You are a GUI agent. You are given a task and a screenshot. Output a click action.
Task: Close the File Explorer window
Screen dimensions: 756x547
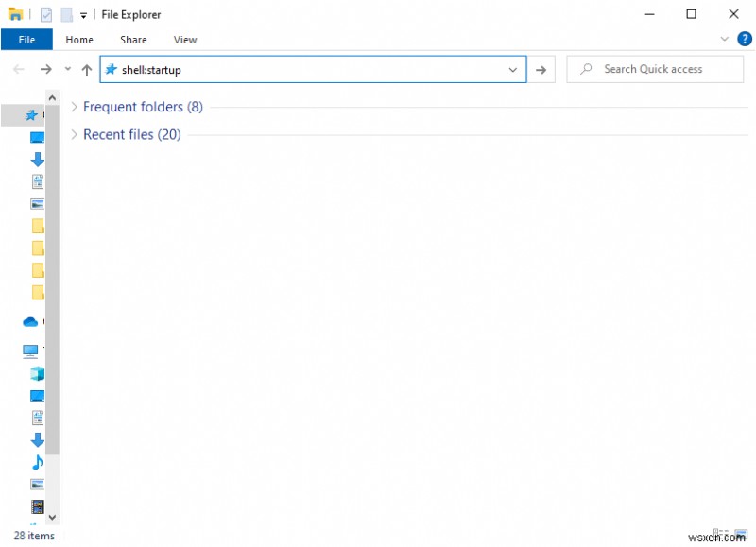click(733, 14)
